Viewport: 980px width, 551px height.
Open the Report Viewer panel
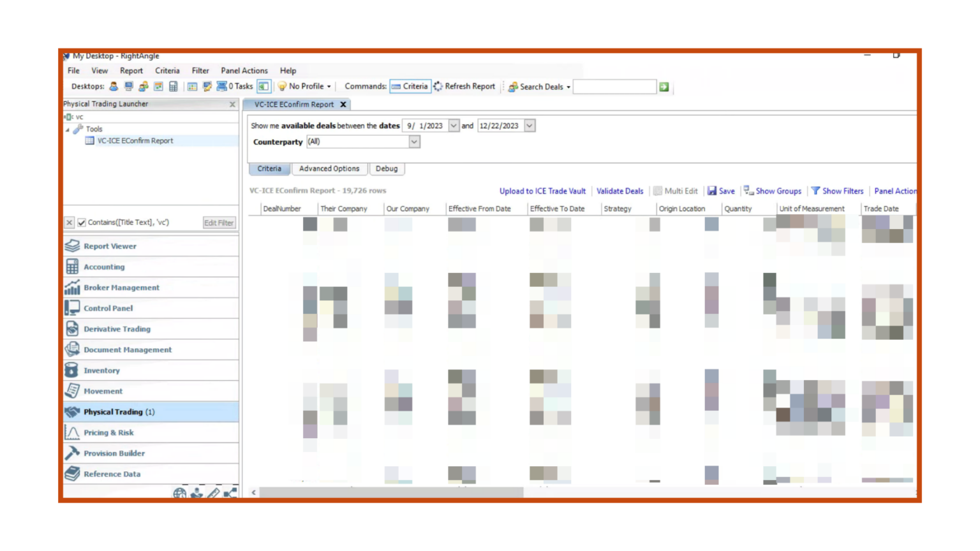click(x=110, y=246)
